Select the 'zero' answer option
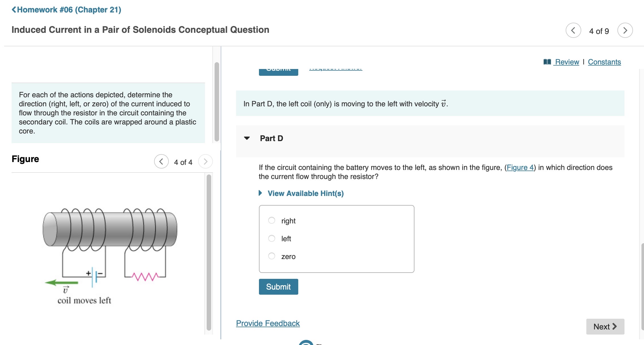 (x=271, y=256)
